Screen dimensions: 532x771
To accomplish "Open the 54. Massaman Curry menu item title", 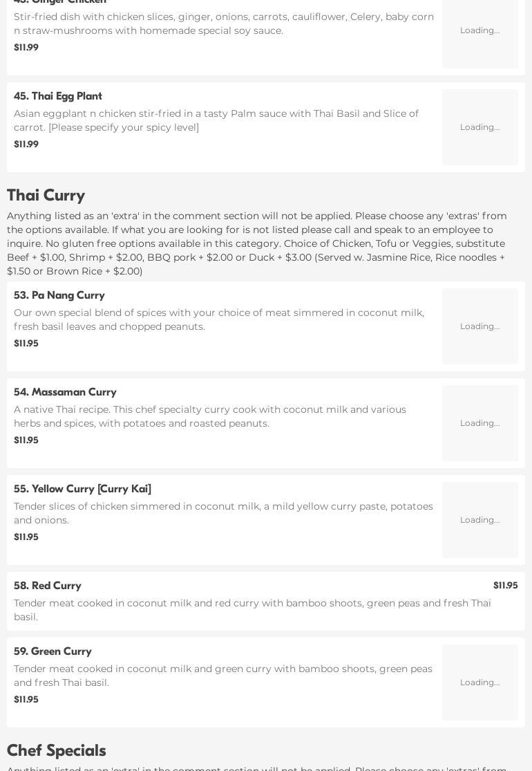I will coord(65,392).
